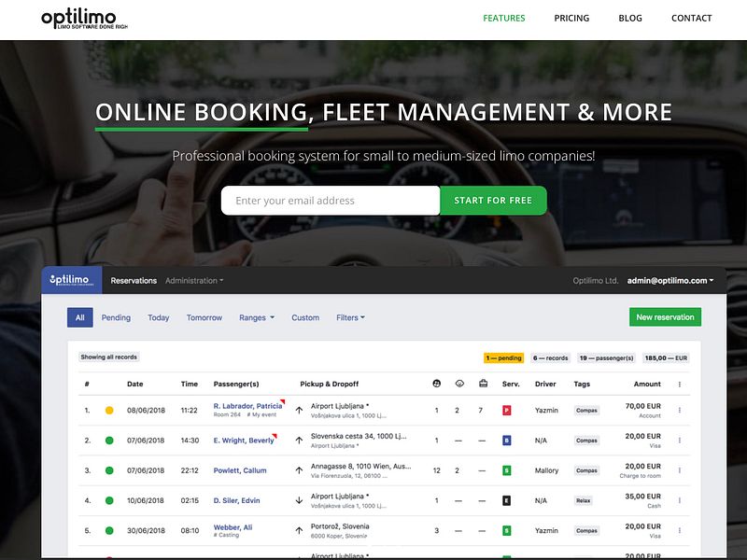Viewport: 747px width, 560px height.
Task: Click '35,00 EUR' amount cell
Action: [642, 497]
